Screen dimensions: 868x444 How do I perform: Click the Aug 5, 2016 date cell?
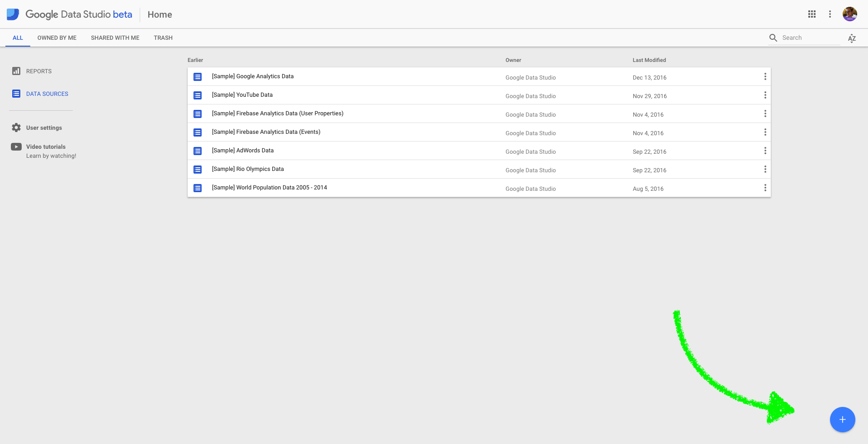tap(648, 189)
